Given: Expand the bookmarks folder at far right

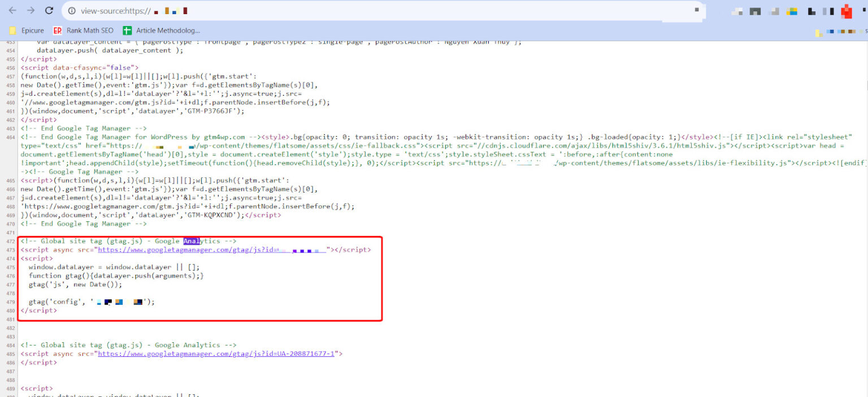Looking at the screenshot, I should (x=819, y=33).
